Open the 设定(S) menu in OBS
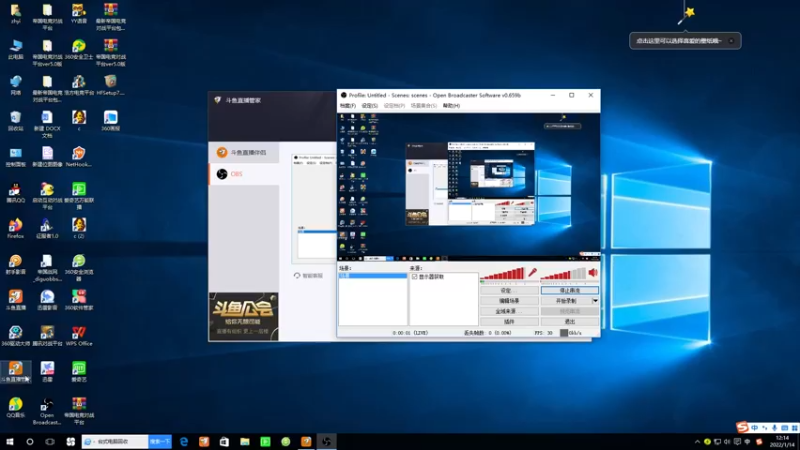Image resolution: width=800 pixels, height=450 pixels. (369, 106)
